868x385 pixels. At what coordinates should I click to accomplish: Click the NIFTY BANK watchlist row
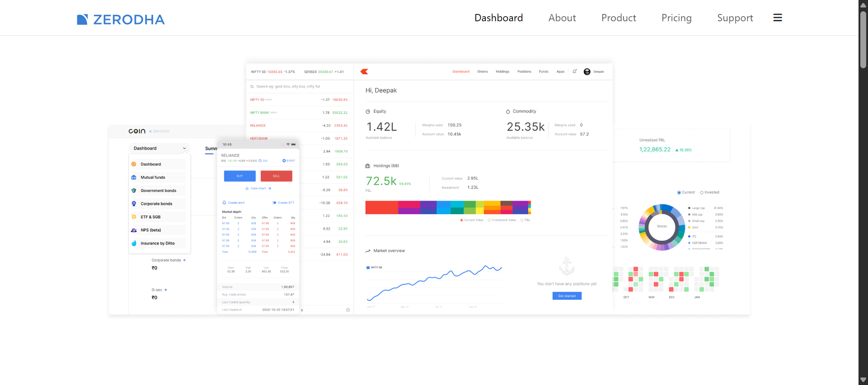[300, 113]
